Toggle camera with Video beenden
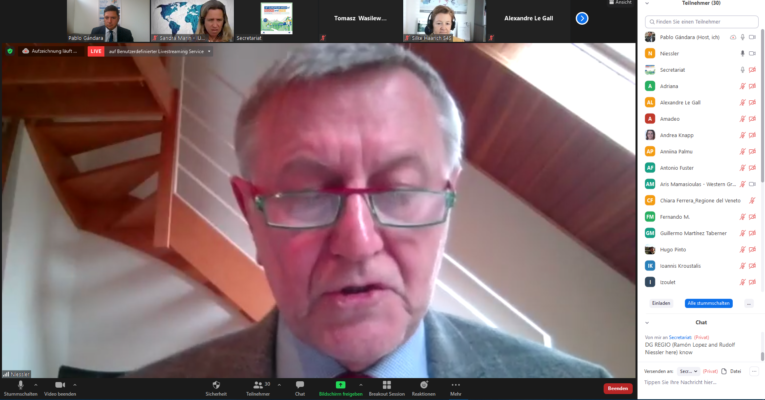 click(60, 388)
